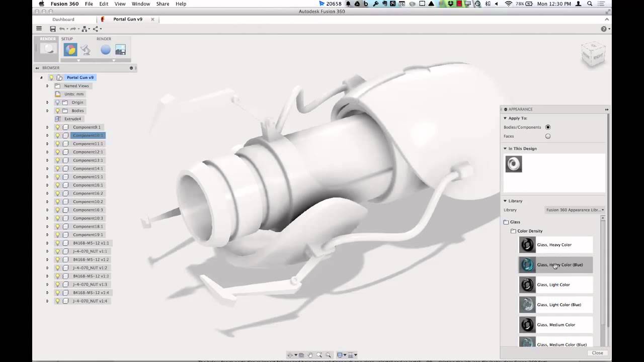Image resolution: width=644 pixels, height=362 pixels.
Task: Open macOS Spotlight search icon
Action: [x=590, y=4]
